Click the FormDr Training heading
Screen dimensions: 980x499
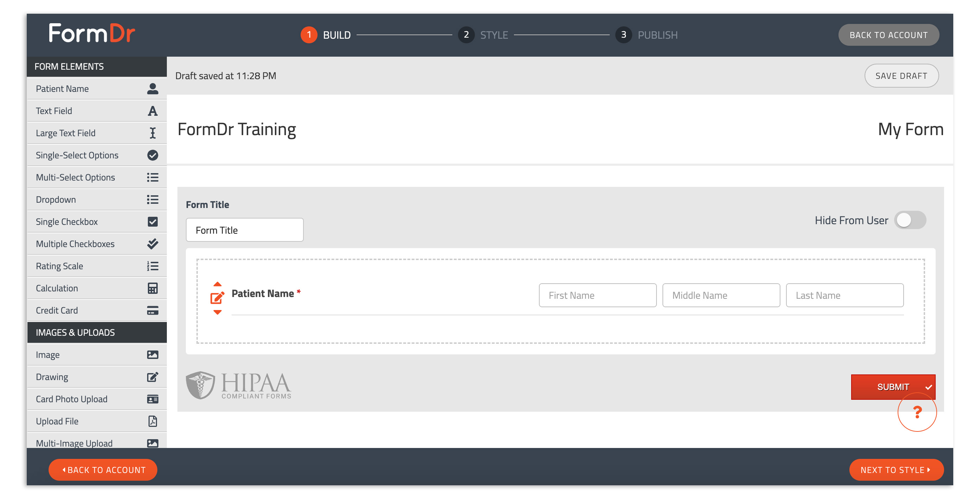click(x=237, y=130)
